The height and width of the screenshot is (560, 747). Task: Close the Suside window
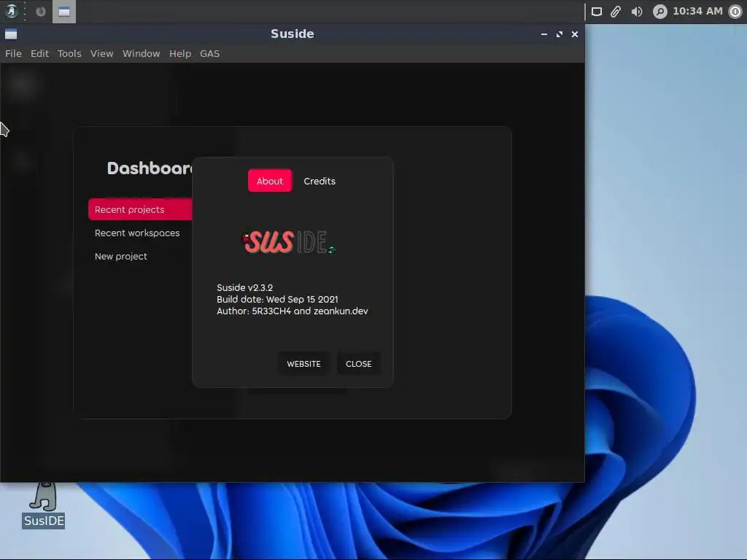(575, 34)
